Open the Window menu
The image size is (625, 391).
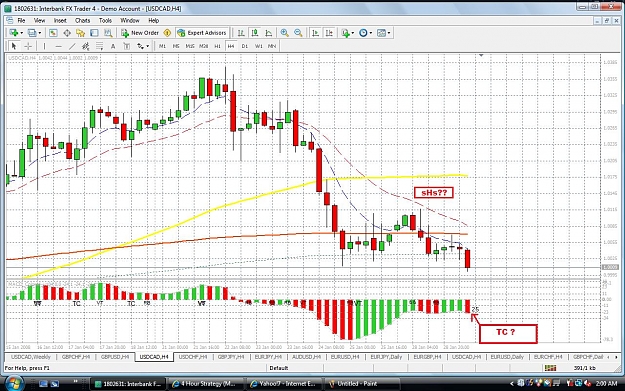click(130, 20)
